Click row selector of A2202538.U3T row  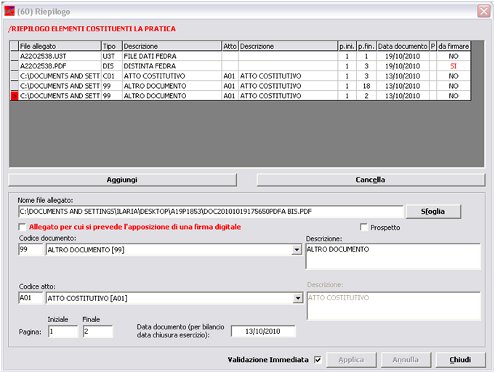pos(14,56)
